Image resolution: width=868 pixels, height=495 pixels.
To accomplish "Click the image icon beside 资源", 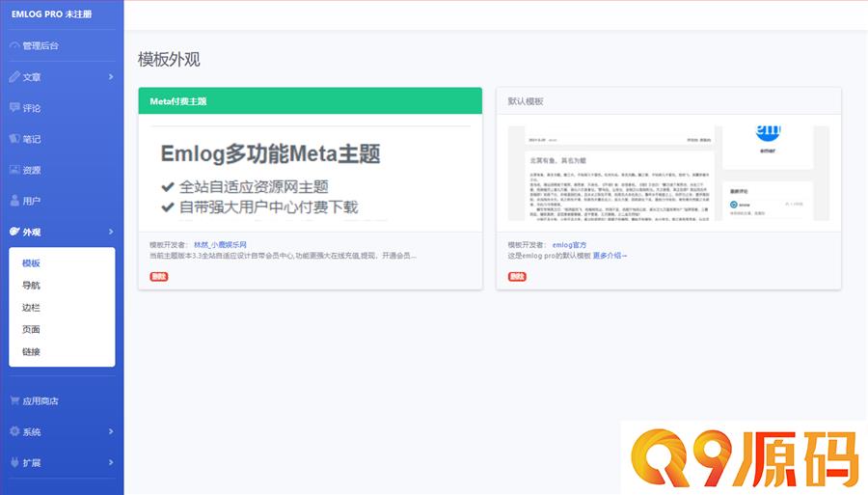I will tap(14, 170).
